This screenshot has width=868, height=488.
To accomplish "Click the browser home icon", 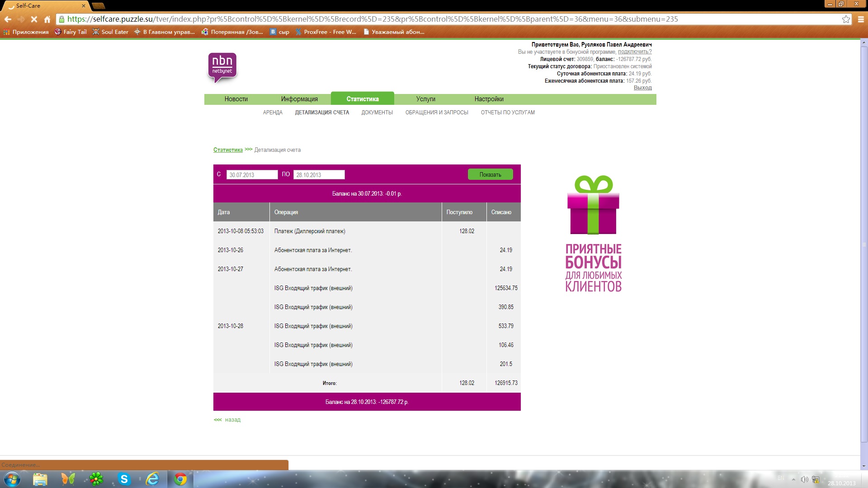I will (47, 19).
